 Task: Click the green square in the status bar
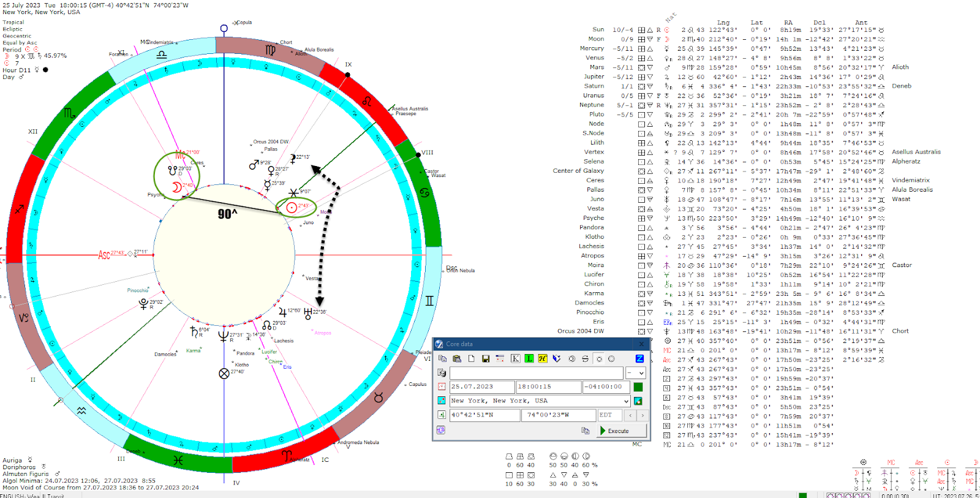[803, 495]
